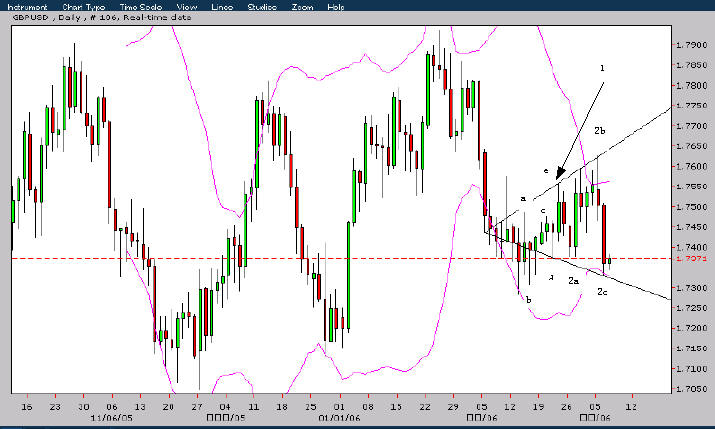This screenshot has height=429, width=715.
Task: Click the 15 date axis label
Action: (x=396, y=407)
